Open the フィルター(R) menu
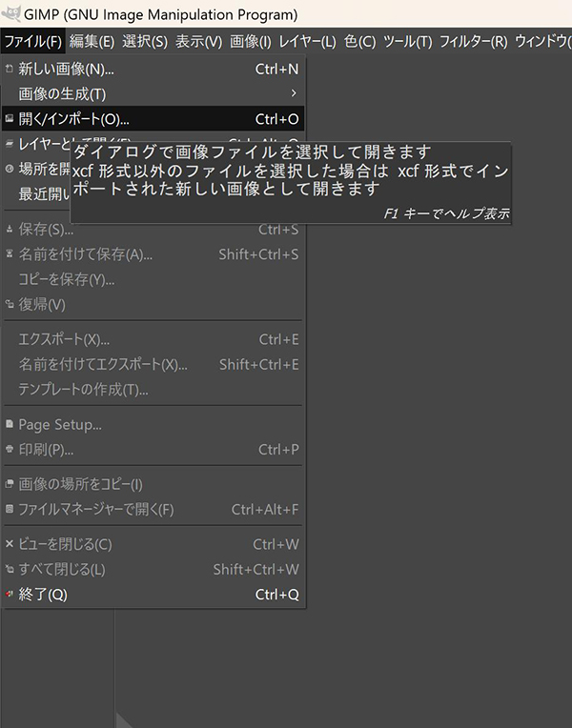Image resolution: width=572 pixels, height=728 pixels. pos(474,42)
